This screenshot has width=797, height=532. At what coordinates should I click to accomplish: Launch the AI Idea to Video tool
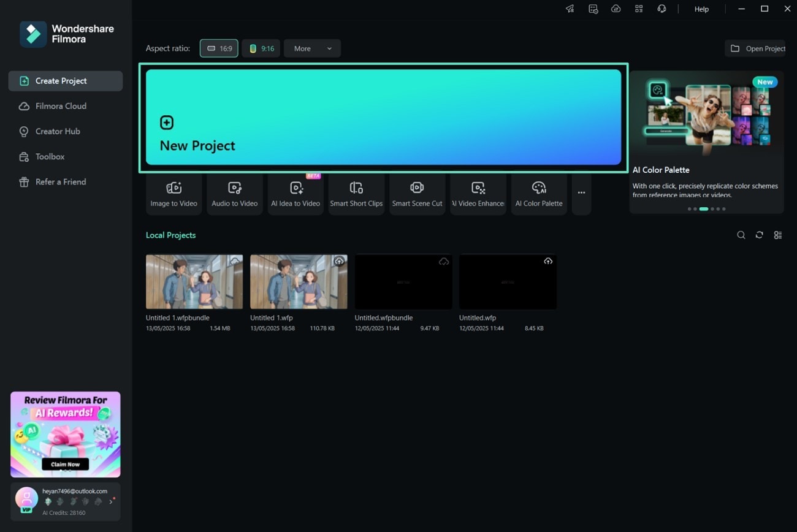point(296,194)
